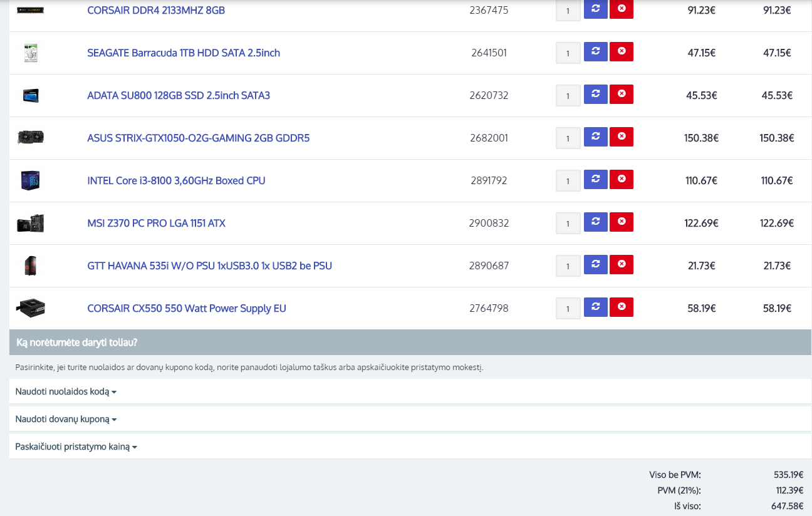Screen dimensions: 812x516
Task: Update quantity of MSI Z370 PC PRO
Action: click(596, 222)
